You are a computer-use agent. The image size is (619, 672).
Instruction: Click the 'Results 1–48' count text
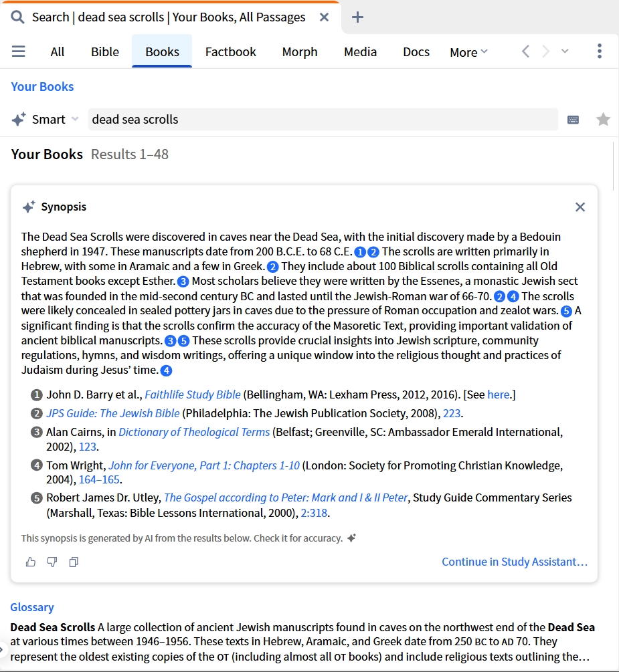tap(130, 154)
